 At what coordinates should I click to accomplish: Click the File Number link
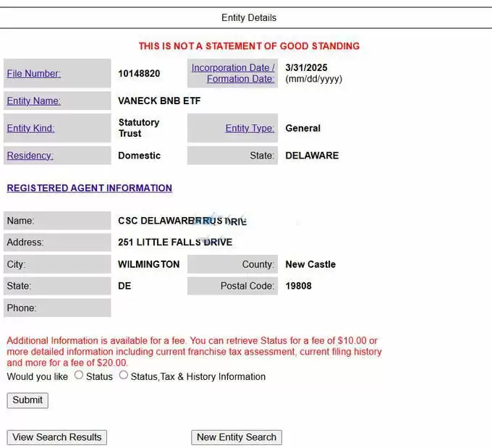[x=33, y=73]
